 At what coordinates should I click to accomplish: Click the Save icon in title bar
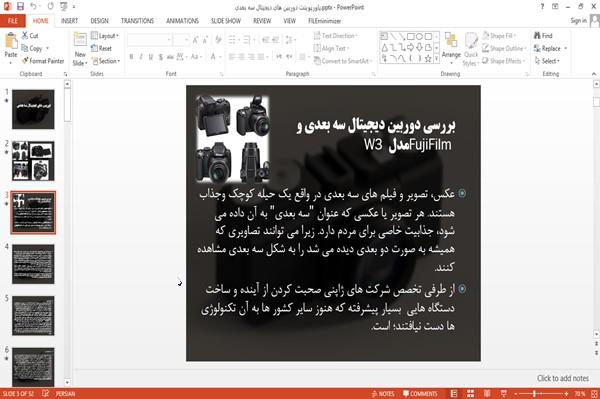(20, 6)
